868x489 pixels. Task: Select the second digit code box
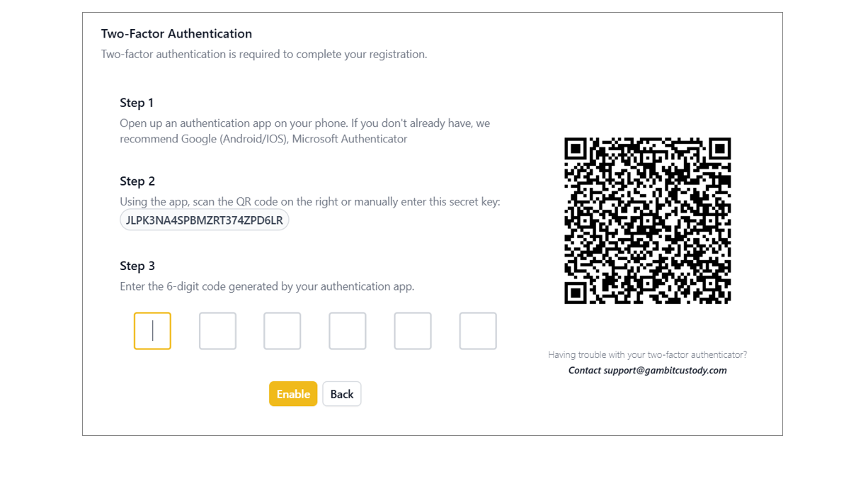click(217, 331)
